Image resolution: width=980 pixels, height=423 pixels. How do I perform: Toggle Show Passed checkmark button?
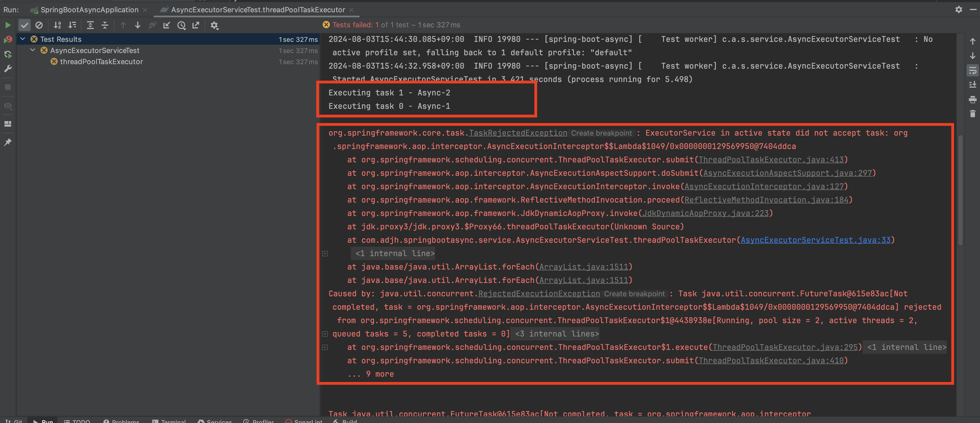click(x=24, y=25)
